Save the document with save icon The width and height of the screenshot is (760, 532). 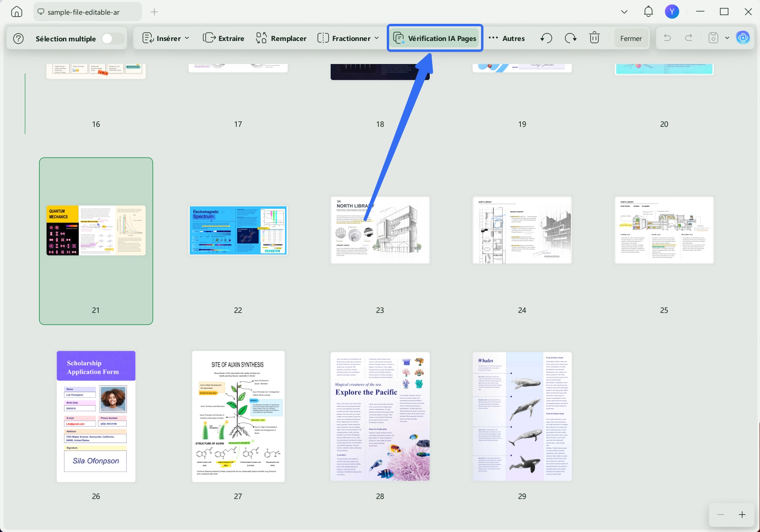click(713, 38)
